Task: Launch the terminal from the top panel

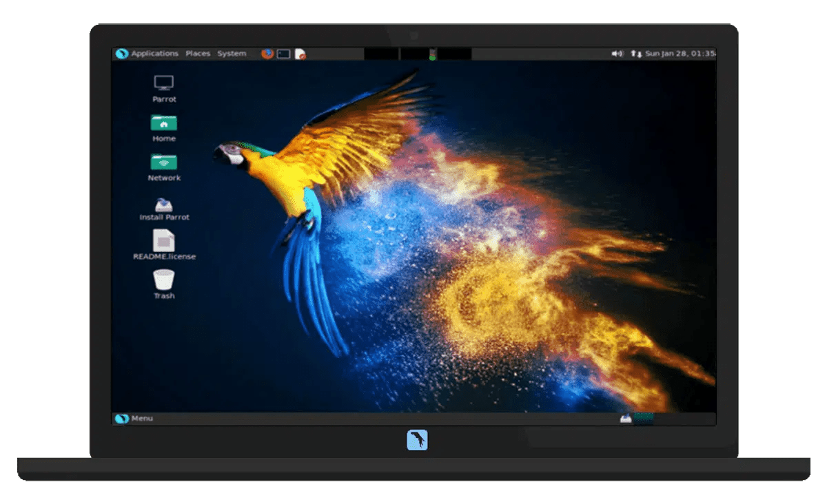Action: [284, 54]
